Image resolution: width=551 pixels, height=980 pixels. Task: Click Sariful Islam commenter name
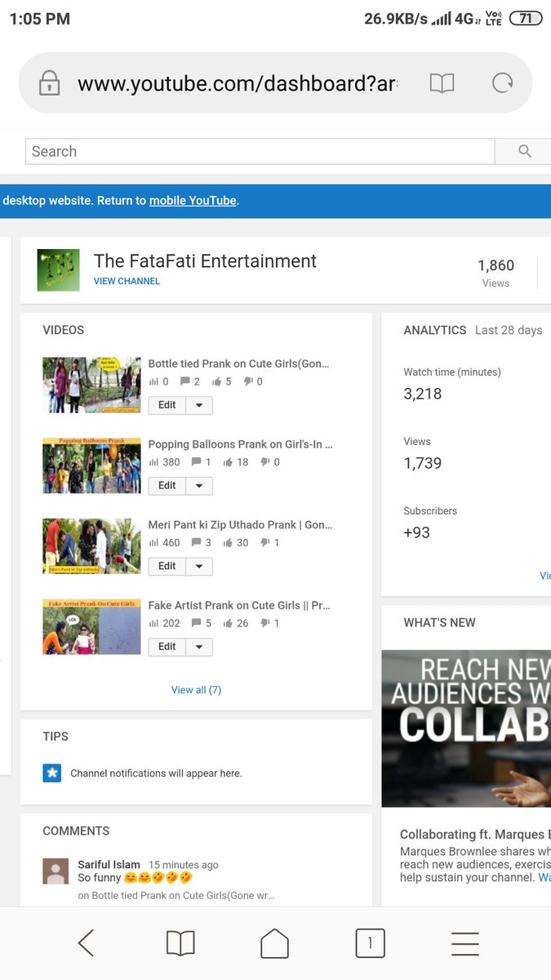pos(109,864)
